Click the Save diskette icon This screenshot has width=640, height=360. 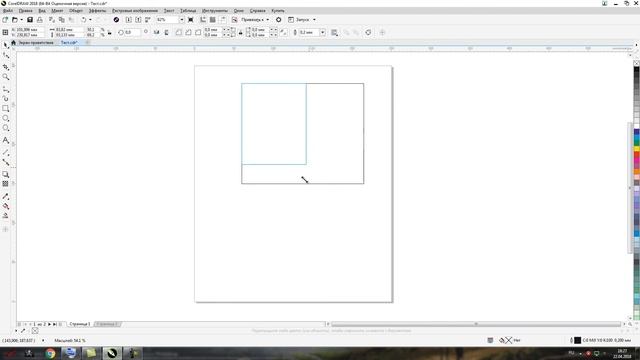30,20
